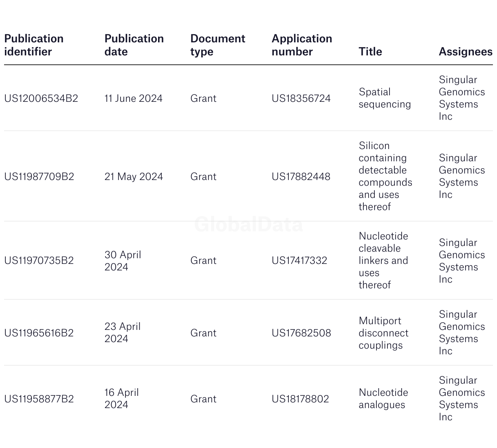Click the assignee in the Silicon containing row

pos(462,176)
